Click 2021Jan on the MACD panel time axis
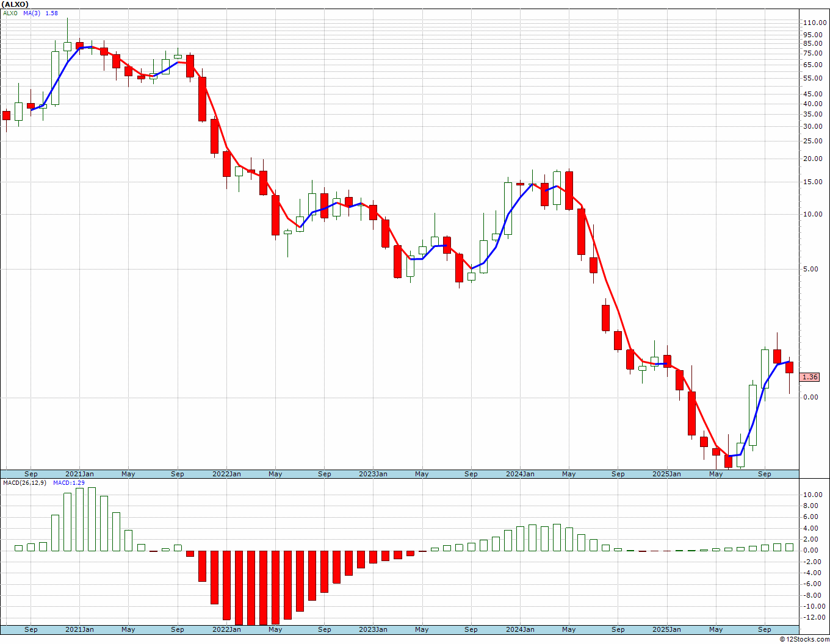 (79, 629)
